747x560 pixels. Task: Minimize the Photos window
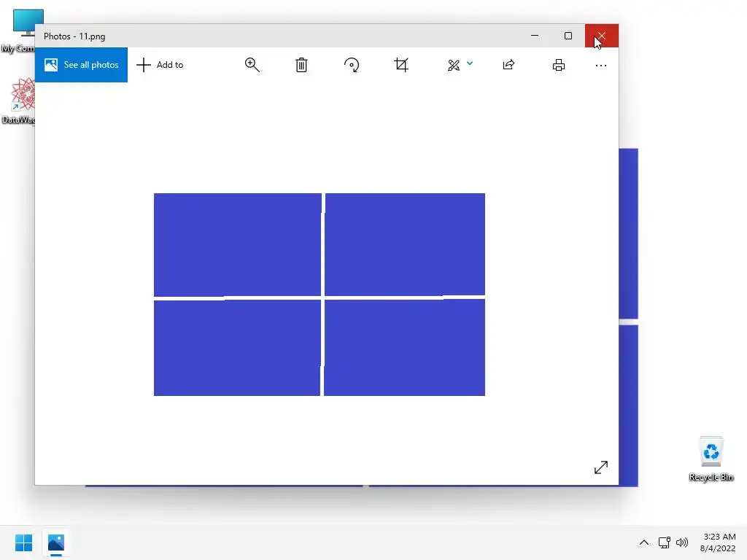[535, 36]
